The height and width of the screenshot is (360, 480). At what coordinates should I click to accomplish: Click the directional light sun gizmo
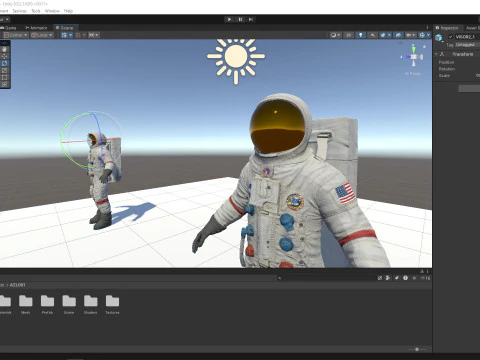click(236, 57)
